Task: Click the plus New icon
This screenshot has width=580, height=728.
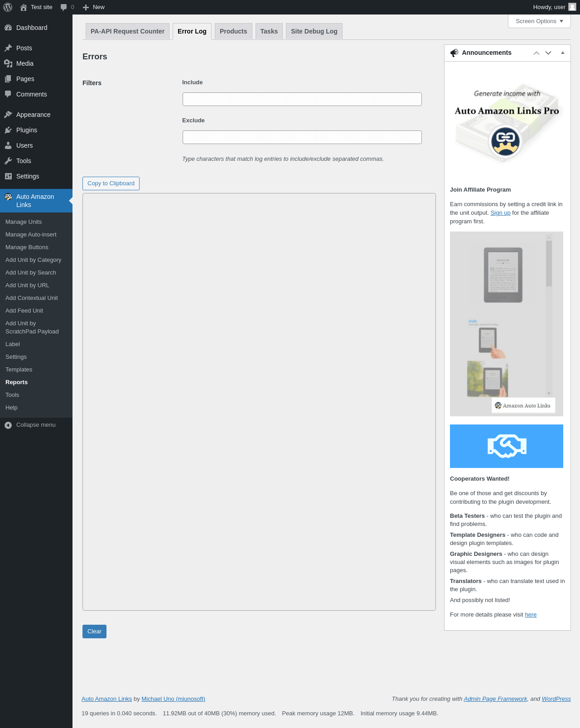Action: tap(86, 7)
